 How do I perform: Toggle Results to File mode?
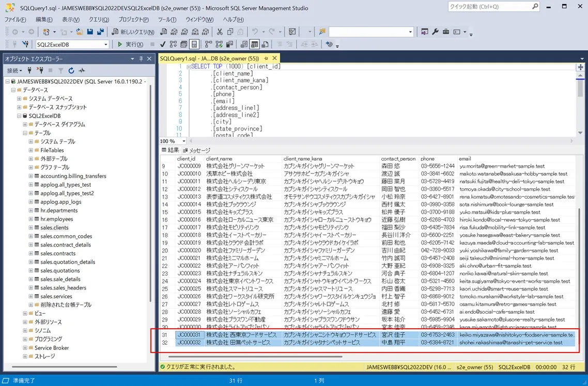(x=265, y=44)
